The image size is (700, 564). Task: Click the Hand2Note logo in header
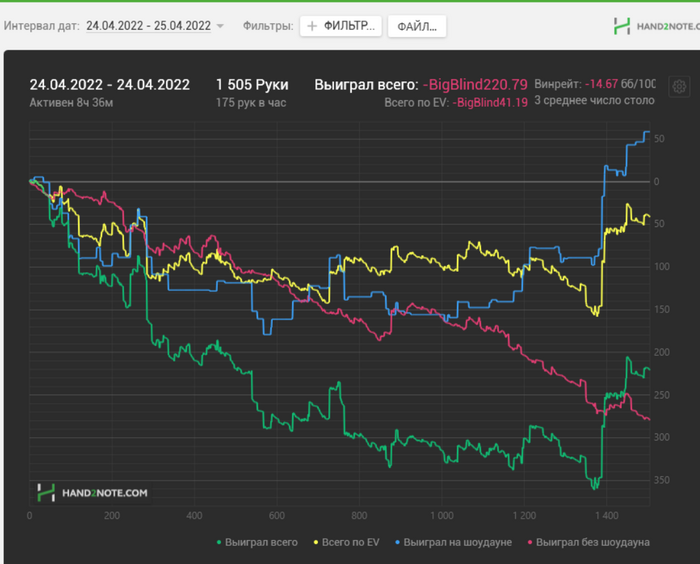pos(656,26)
